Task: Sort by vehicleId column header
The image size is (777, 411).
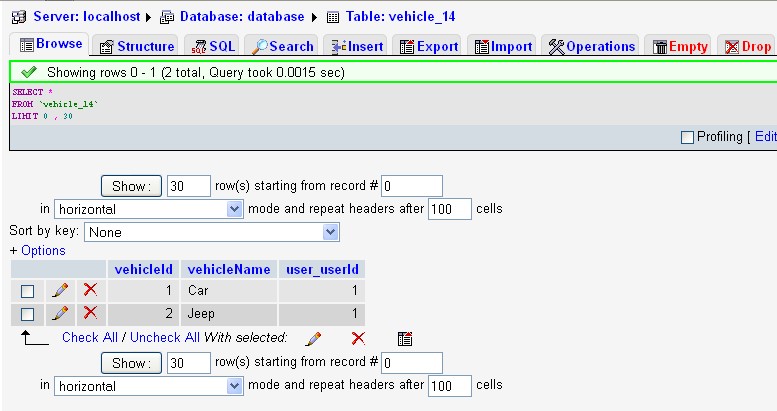Action: coord(144,269)
